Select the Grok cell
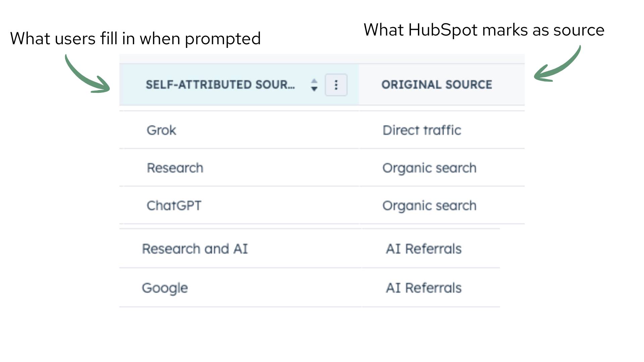 tap(161, 130)
